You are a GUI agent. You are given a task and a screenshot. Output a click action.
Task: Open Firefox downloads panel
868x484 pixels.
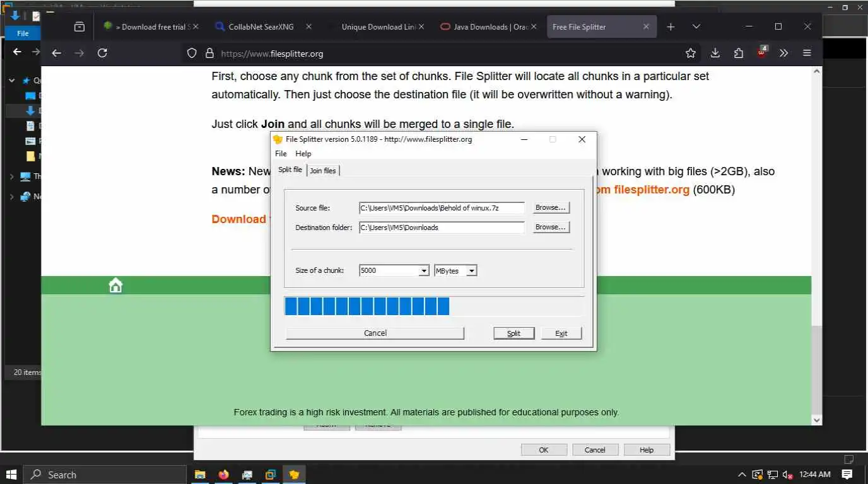(x=715, y=54)
